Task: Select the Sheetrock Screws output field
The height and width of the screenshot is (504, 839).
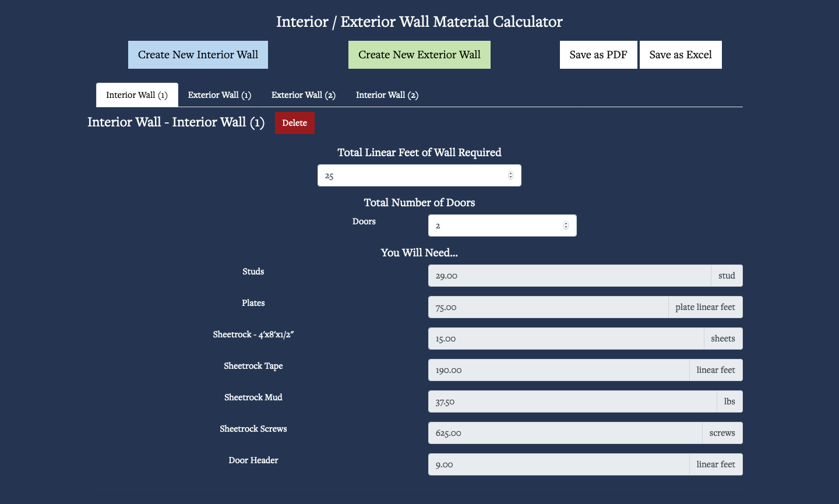Action: [x=565, y=433]
